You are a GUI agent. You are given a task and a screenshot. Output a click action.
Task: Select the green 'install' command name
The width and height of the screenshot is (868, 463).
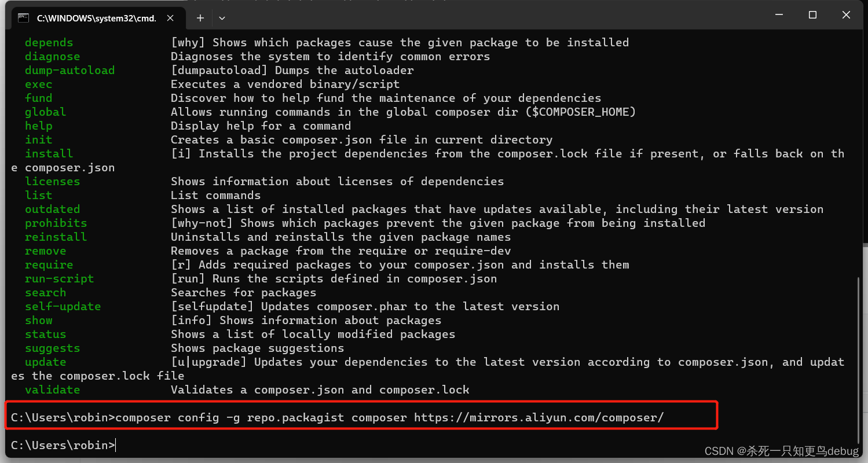(49, 153)
